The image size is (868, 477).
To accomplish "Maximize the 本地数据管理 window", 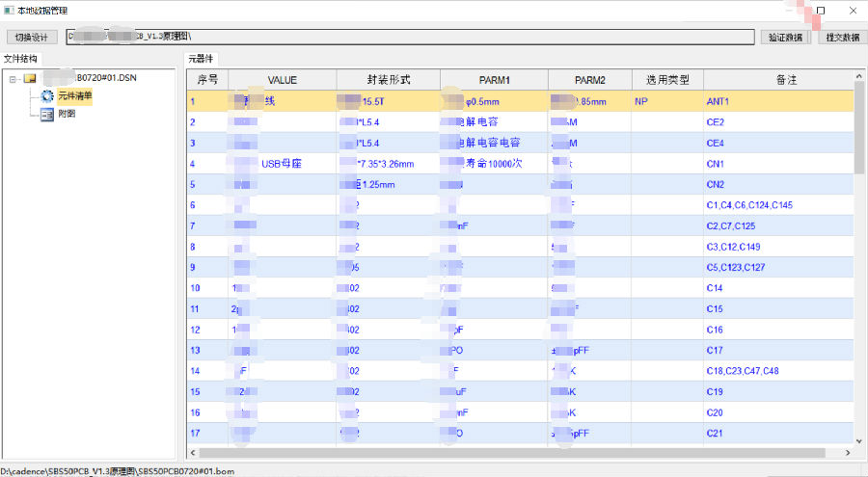I will (821, 10).
